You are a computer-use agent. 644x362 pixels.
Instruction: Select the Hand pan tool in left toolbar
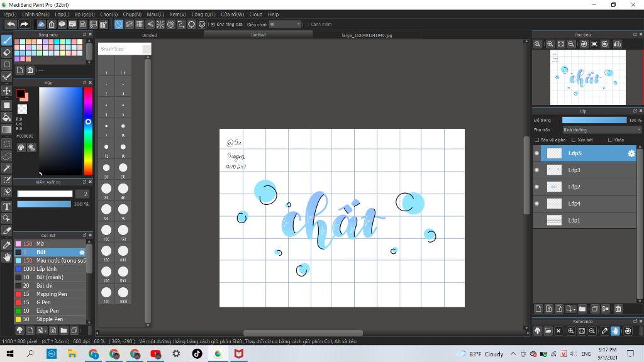[6, 257]
